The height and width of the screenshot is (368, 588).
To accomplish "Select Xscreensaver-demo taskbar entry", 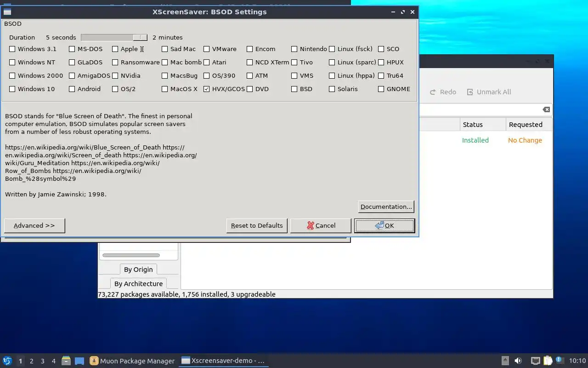I will tap(224, 361).
